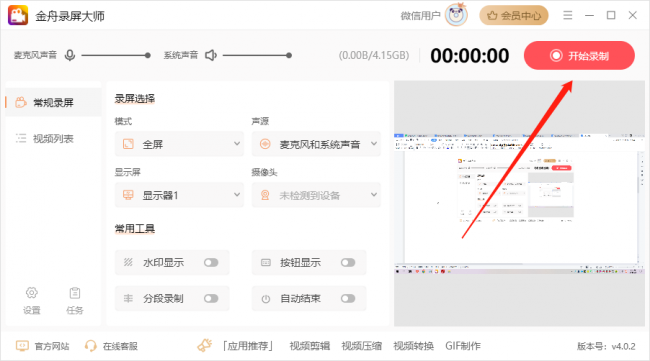Viewport: 650px width, 361px height.
Task: Click the user avatar icon
Action: point(456,15)
